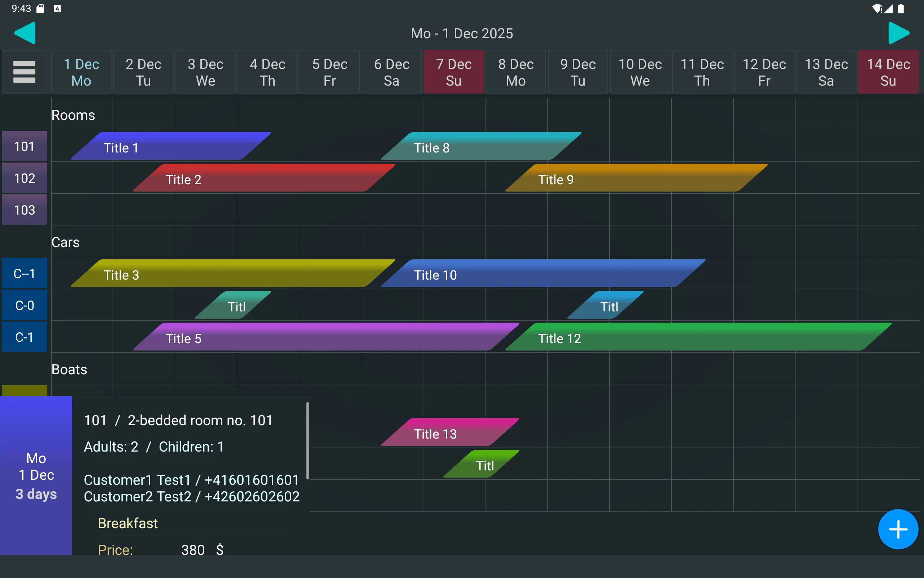Open the hamburger menu
The image size is (924, 578).
coord(25,72)
